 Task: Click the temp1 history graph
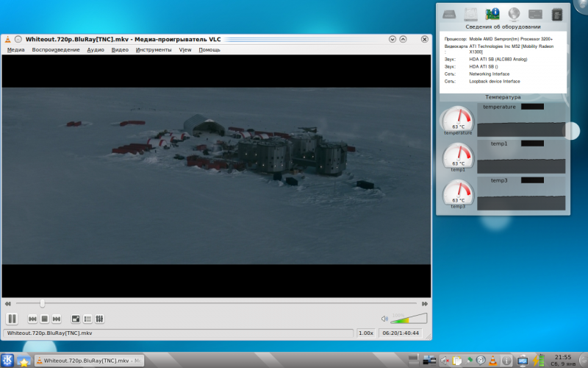[x=521, y=157]
